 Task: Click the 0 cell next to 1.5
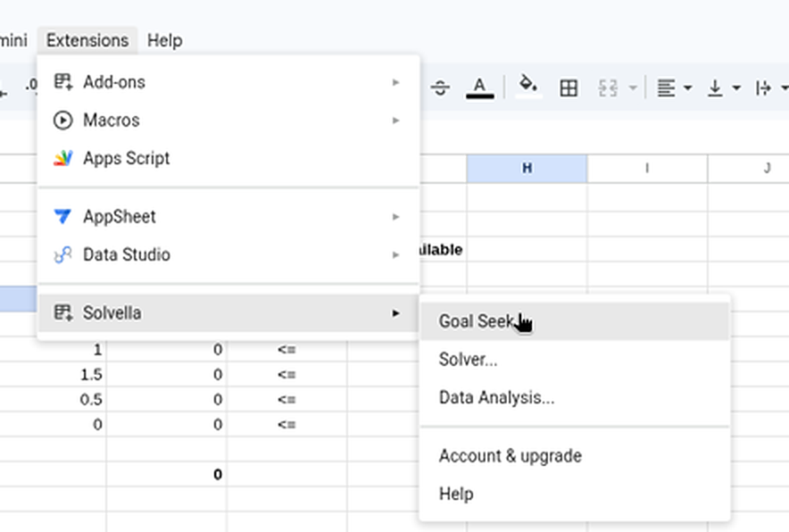(x=167, y=375)
